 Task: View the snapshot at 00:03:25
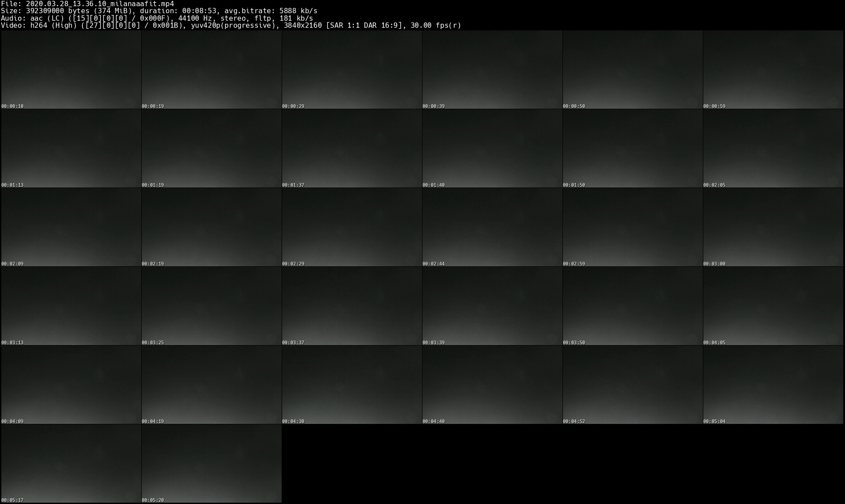211,306
